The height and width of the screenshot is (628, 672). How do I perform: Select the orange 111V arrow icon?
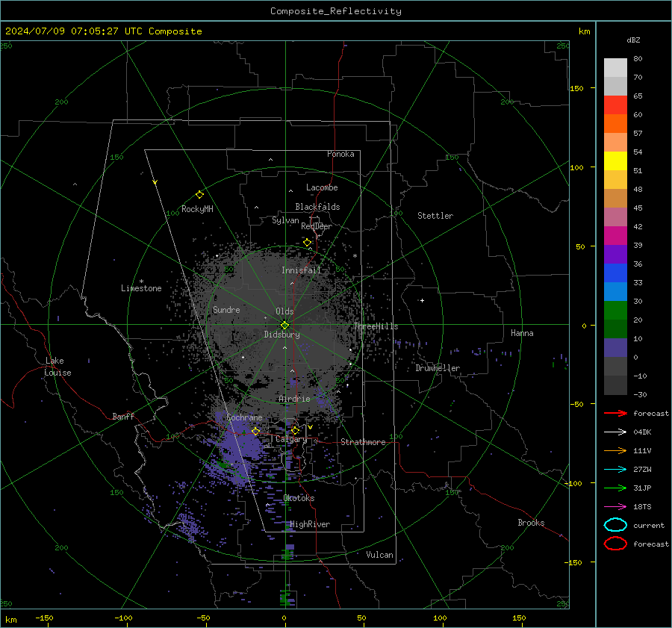tap(615, 450)
